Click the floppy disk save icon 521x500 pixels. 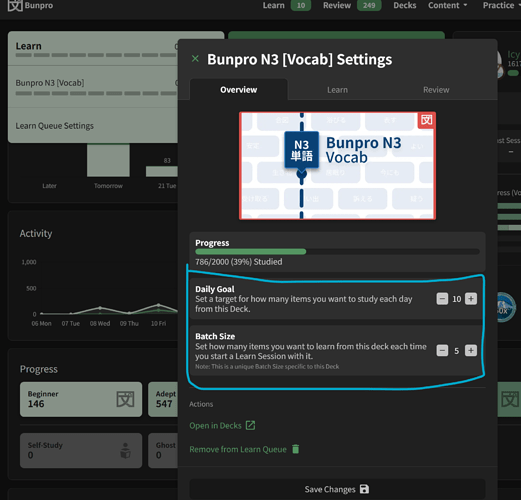364,489
